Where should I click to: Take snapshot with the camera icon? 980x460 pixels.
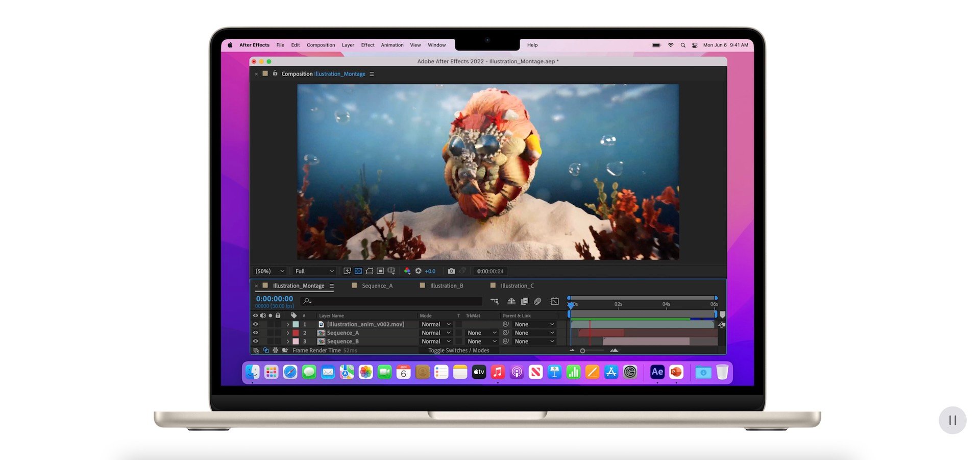[451, 271]
